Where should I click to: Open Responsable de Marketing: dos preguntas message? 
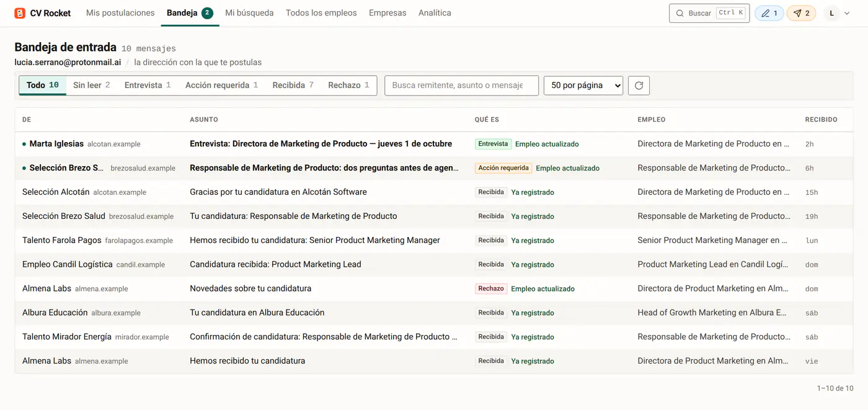(324, 168)
